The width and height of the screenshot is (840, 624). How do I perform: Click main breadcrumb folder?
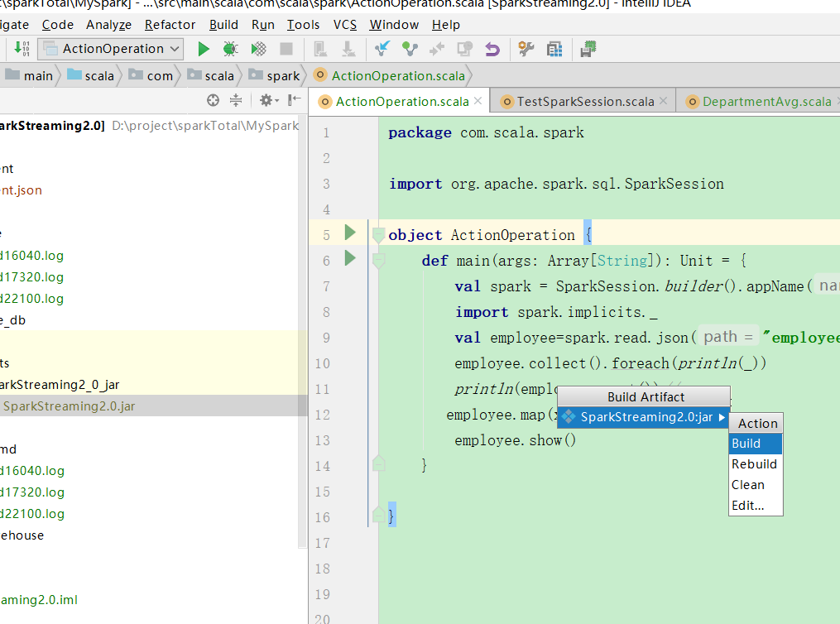point(29,75)
